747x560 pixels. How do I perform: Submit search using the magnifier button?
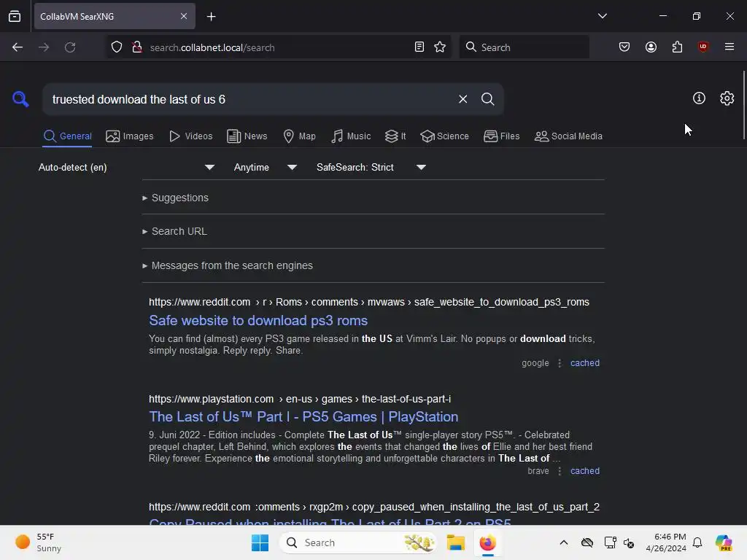pyautogui.click(x=487, y=99)
